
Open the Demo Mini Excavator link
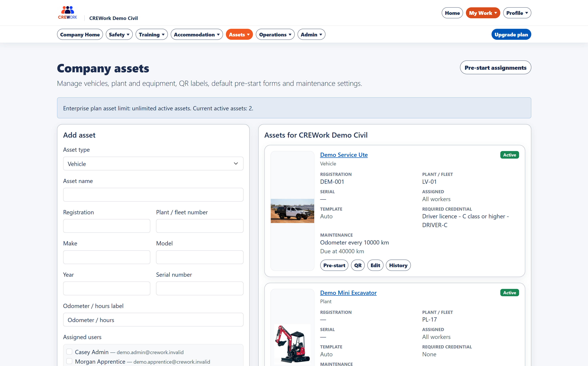(348, 293)
